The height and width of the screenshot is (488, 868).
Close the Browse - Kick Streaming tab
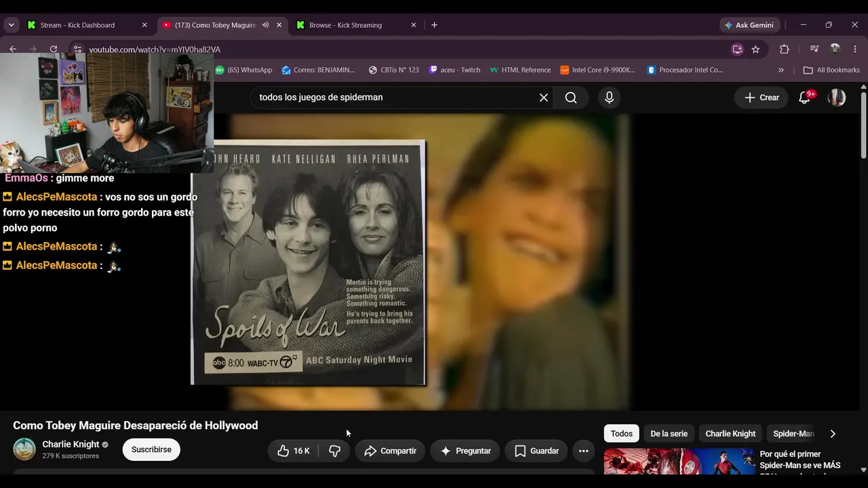[414, 25]
